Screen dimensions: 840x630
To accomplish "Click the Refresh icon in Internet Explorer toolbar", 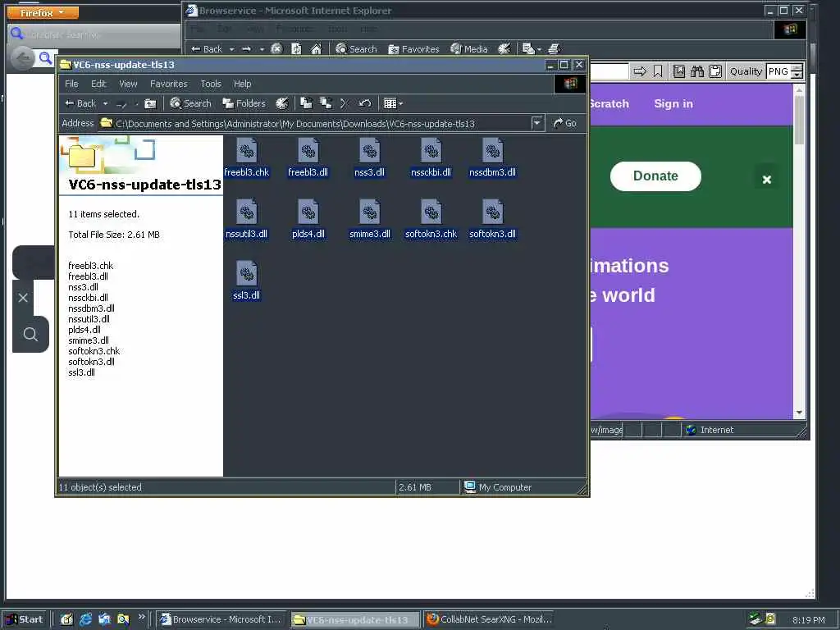I will [296, 48].
